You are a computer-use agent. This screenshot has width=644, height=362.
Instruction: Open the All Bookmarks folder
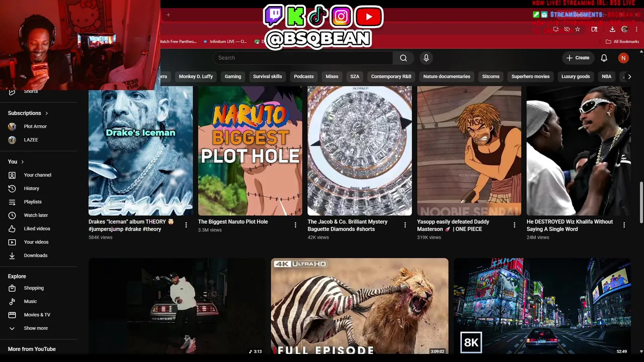tap(622, 42)
